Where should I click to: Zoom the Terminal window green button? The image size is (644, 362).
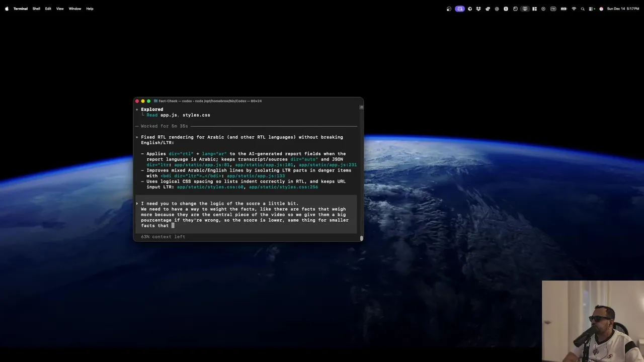[x=148, y=101]
